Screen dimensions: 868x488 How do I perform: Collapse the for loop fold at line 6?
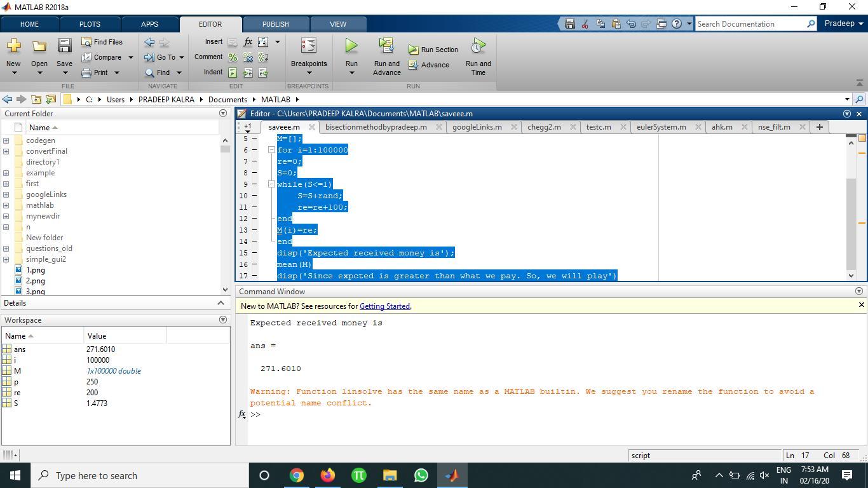click(271, 150)
